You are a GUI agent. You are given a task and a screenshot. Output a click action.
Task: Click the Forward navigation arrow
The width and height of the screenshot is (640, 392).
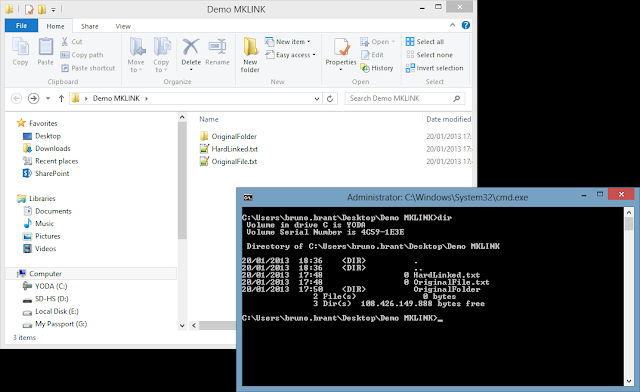click(33, 98)
